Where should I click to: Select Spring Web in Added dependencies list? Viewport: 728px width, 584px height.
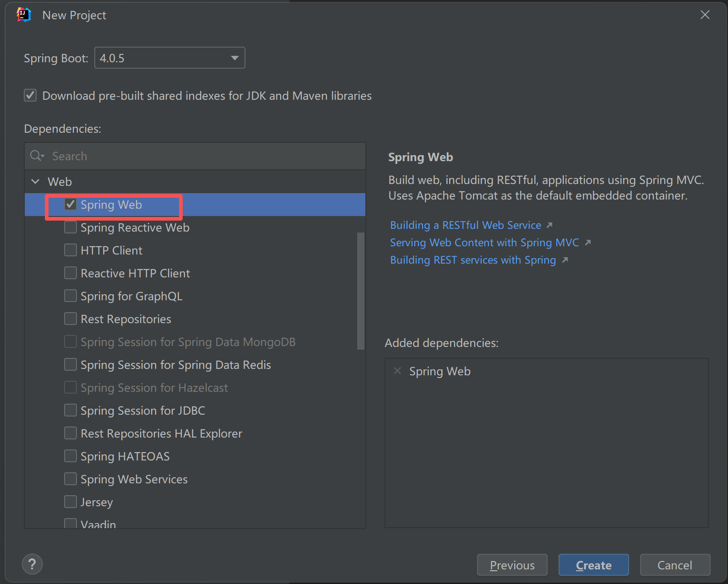pyautogui.click(x=440, y=371)
